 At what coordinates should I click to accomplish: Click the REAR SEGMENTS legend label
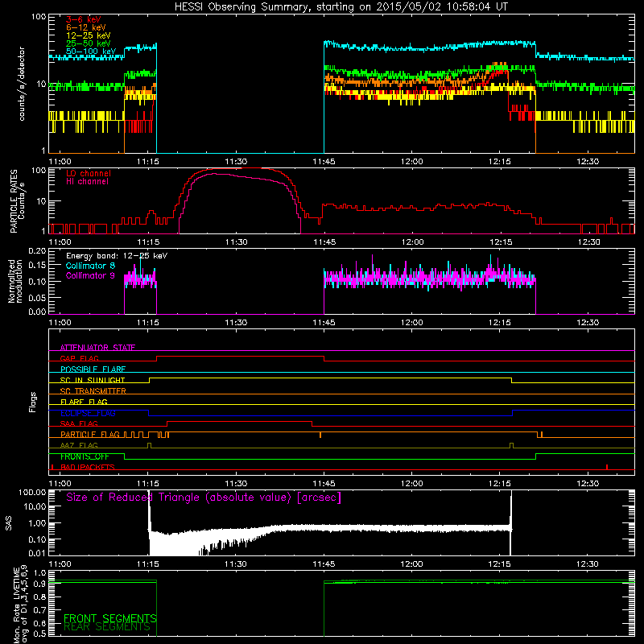[x=107, y=627]
